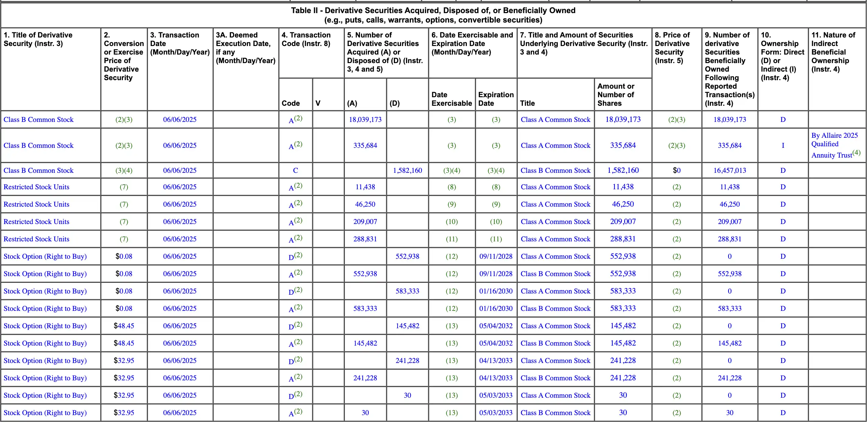Click the Class A Common Stock link in row one
The image size is (868, 423).
(x=555, y=119)
